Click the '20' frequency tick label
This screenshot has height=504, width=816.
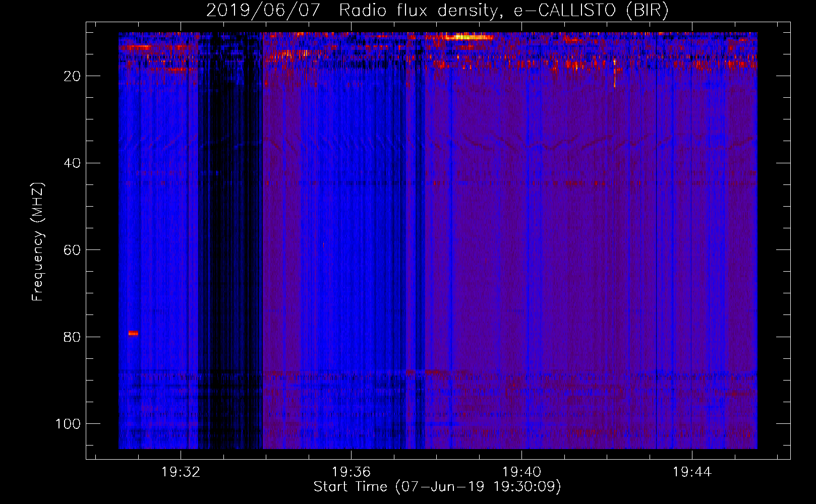[x=72, y=76]
